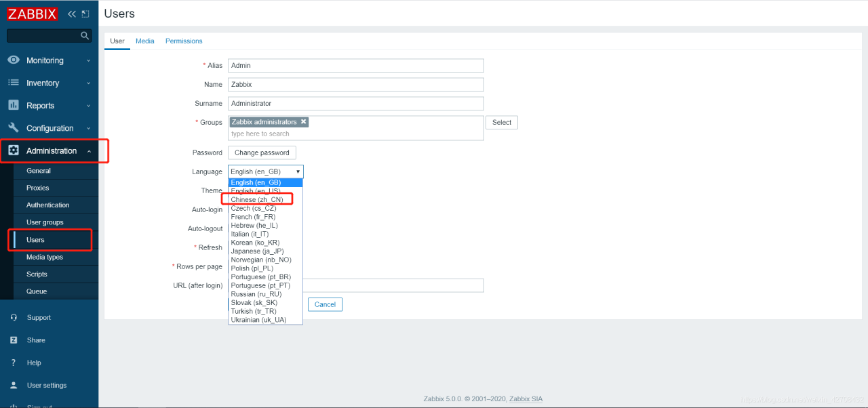Open General under Administration
Screen dimensions: 868x408
pyautogui.click(x=39, y=171)
